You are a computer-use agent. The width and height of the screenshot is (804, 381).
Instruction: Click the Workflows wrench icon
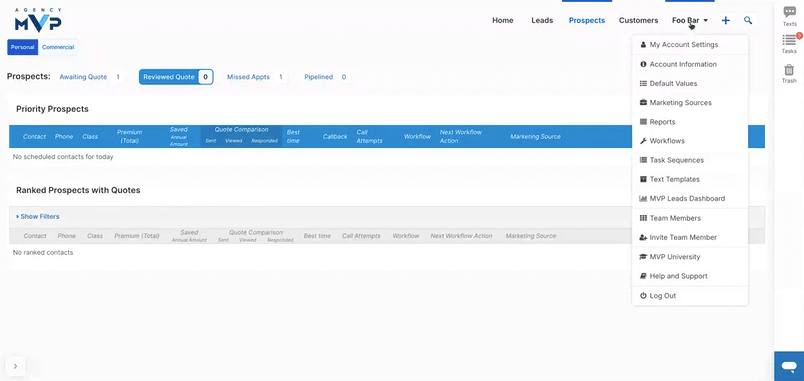(x=644, y=141)
